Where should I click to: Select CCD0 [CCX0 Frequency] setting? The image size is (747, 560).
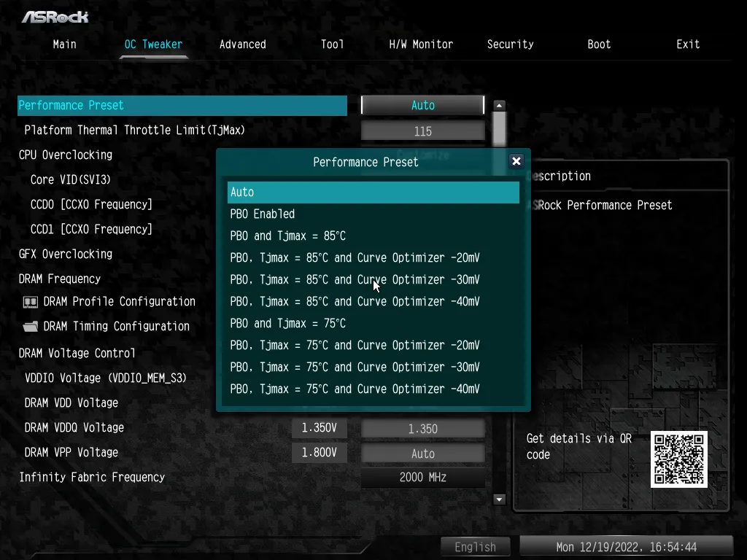(91, 205)
